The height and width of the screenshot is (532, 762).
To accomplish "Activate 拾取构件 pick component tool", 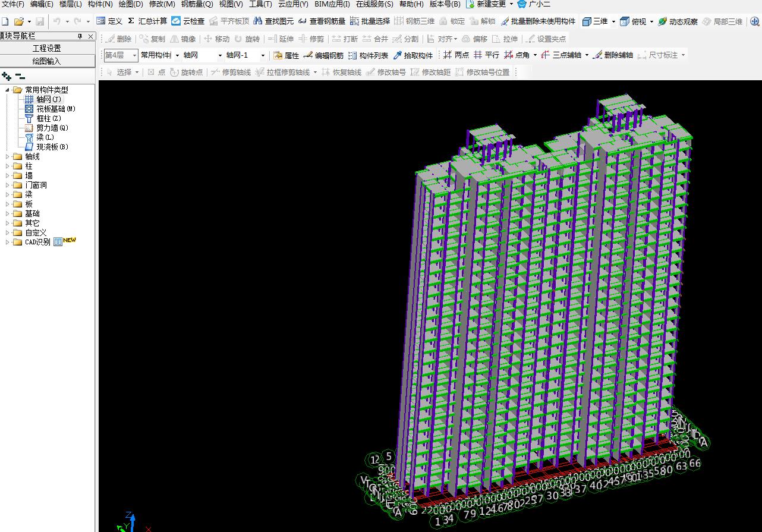I will click(413, 55).
